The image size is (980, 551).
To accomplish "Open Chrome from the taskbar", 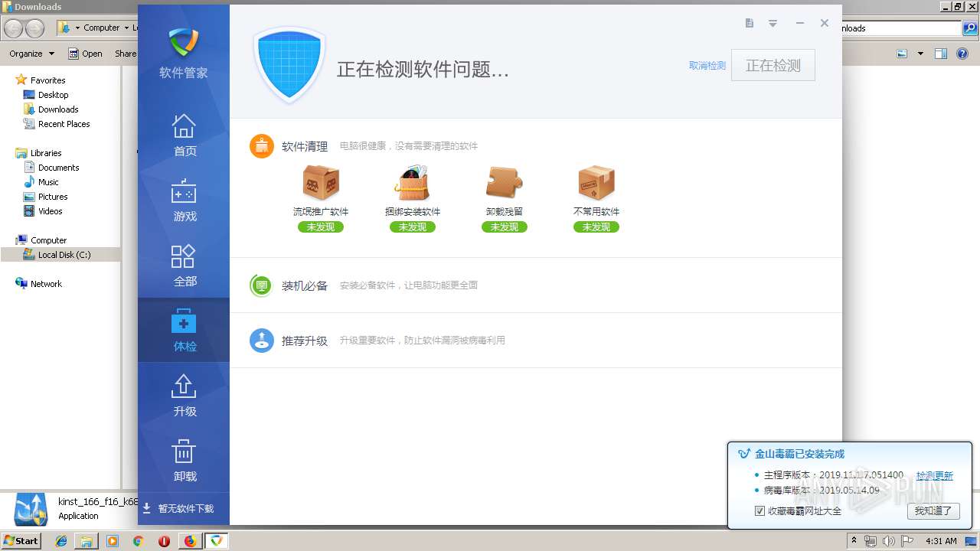I will pos(138,541).
